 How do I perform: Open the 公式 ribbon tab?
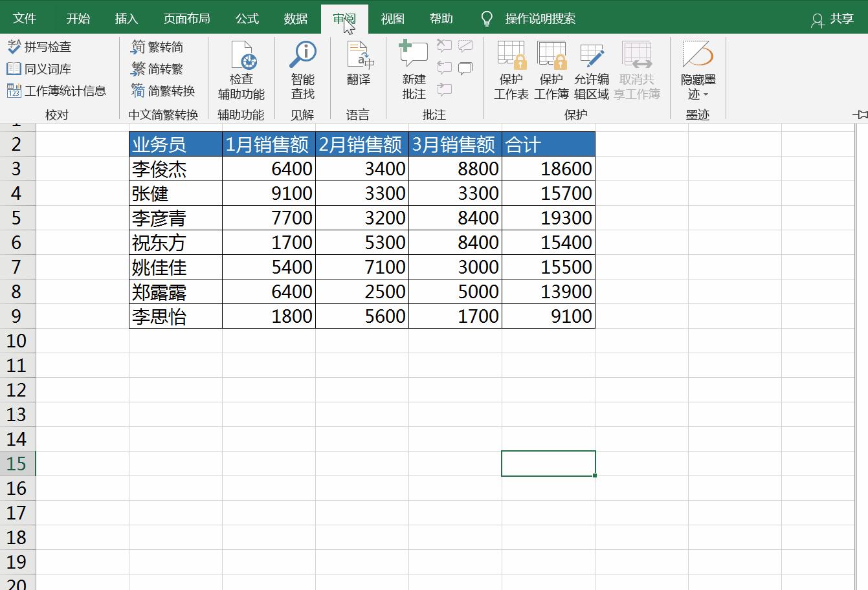pos(247,19)
